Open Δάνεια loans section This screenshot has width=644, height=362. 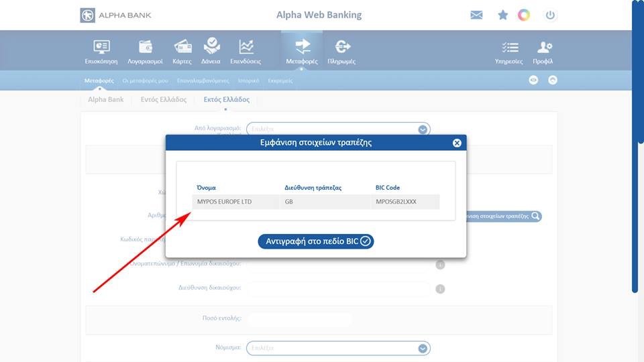(x=211, y=52)
